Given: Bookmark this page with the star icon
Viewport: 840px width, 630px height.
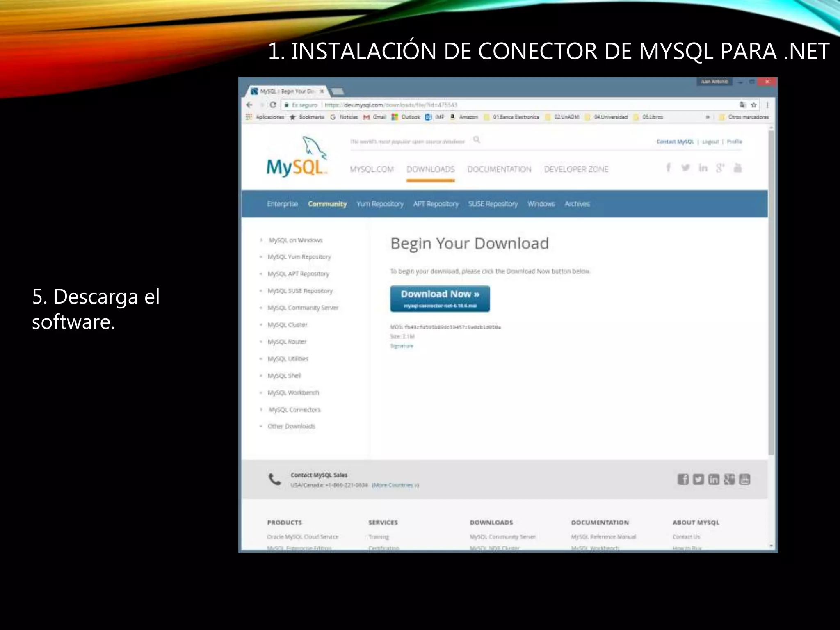Looking at the screenshot, I should click(x=753, y=105).
